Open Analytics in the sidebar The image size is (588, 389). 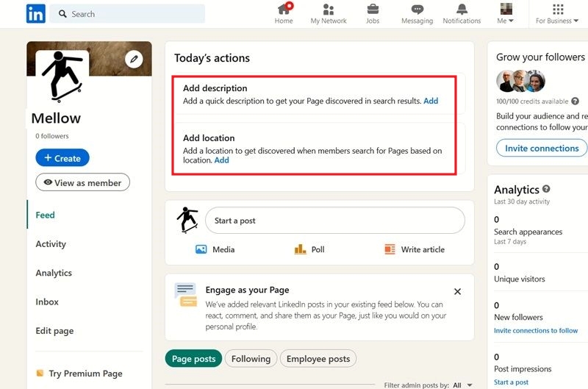coord(54,273)
